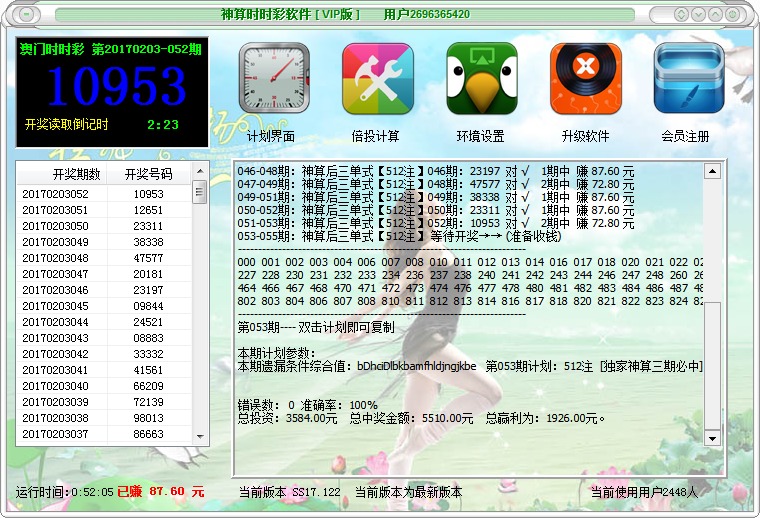Open the 计划界面 clock icon
The image size is (760, 518).
pyautogui.click(x=274, y=78)
